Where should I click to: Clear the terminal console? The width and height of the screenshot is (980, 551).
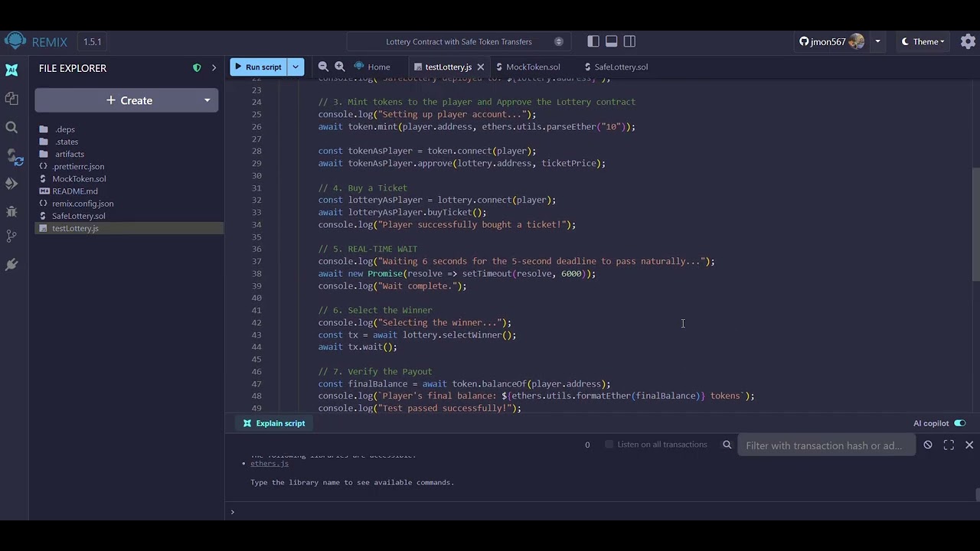(928, 445)
